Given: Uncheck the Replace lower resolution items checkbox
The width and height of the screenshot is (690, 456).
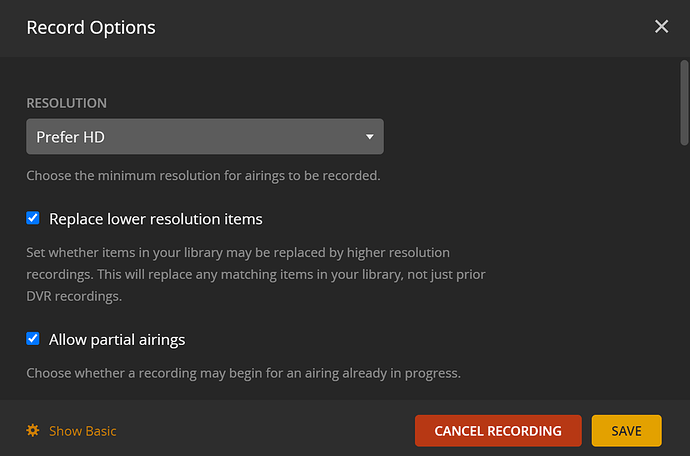Looking at the screenshot, I should 33,218.
